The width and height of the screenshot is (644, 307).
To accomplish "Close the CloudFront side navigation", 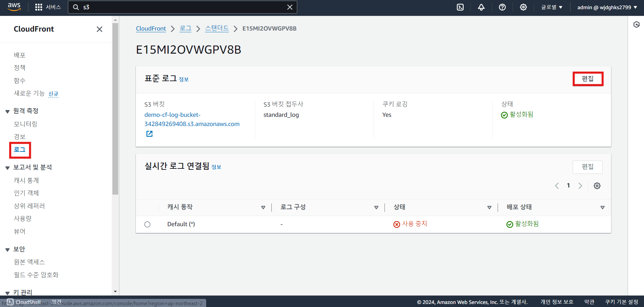I will pyautogui.click(x=100, y=29).
